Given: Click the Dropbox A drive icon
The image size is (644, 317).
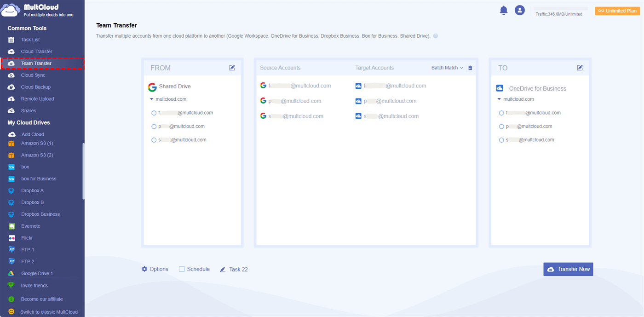Looking at the screenshot, I should (11, 190).
